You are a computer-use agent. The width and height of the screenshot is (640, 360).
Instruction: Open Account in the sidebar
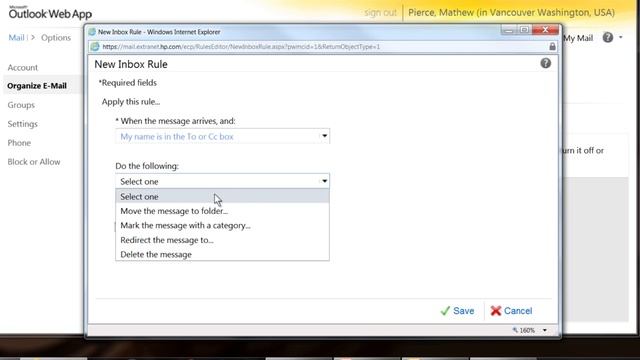click(x=22, y=67)
